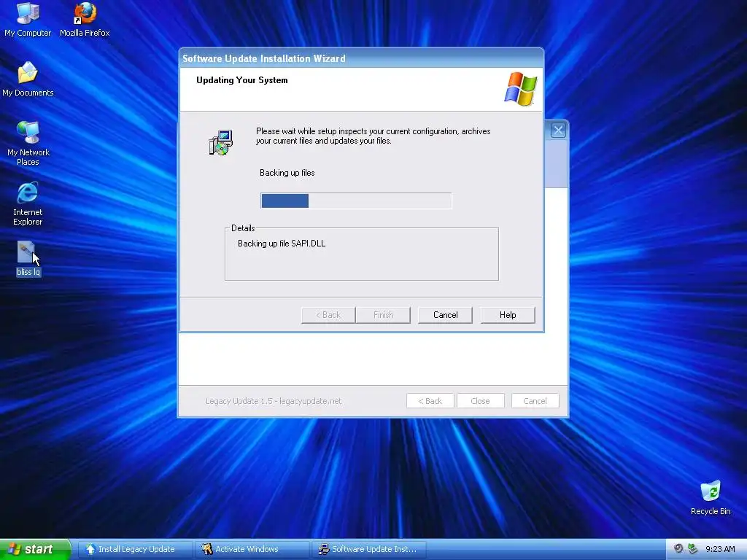Switch to Install Legacy Update taskbar item

(x=135, y=549)
